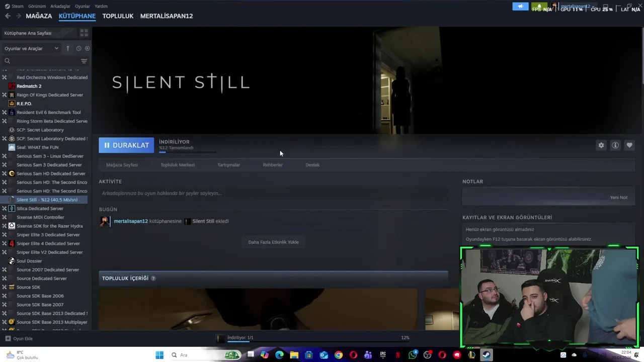Select R.E.P.O. in the library list

coord(24,104)
